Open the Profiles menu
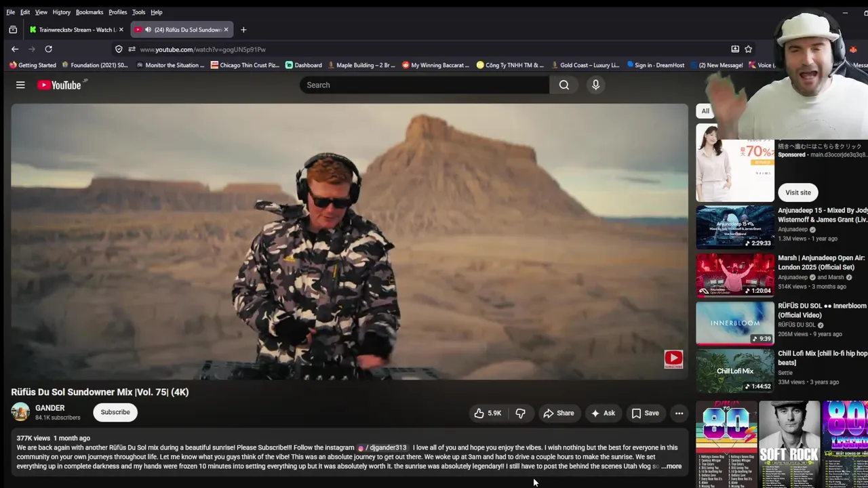868x488 pixels. click(x=118, y=12)
